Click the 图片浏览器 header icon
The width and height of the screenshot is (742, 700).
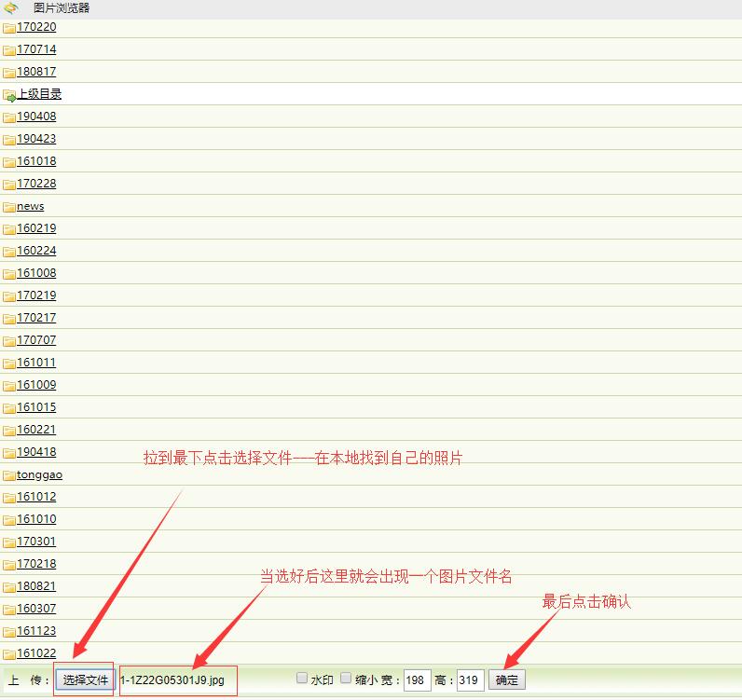point(11,8)
